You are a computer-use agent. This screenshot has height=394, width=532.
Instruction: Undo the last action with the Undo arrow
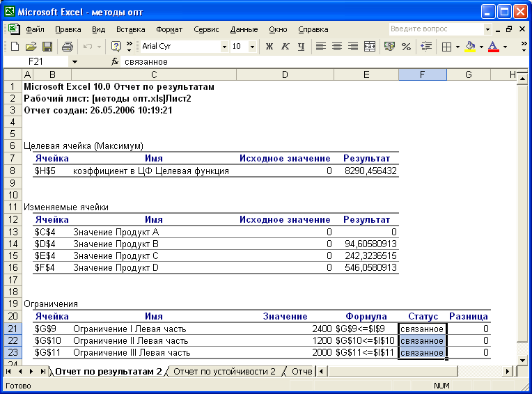[88, 47]
